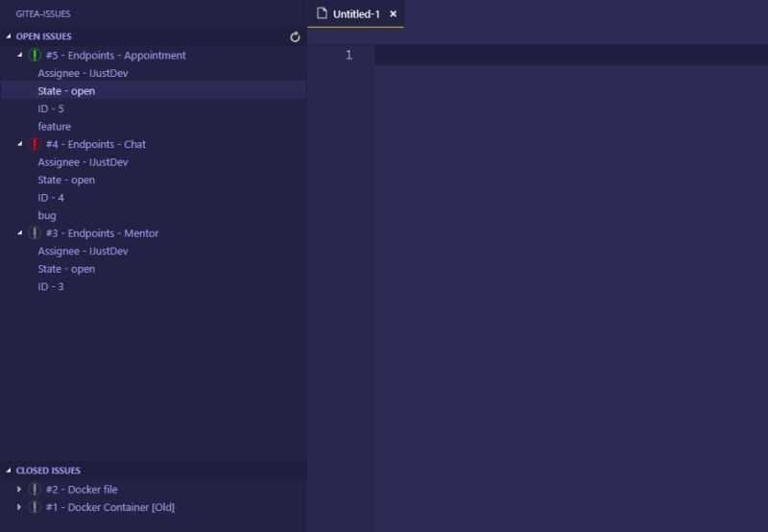The image size is (768, 532).
Task: Expand issue #2 Docker file
Action: pos(19,489)
